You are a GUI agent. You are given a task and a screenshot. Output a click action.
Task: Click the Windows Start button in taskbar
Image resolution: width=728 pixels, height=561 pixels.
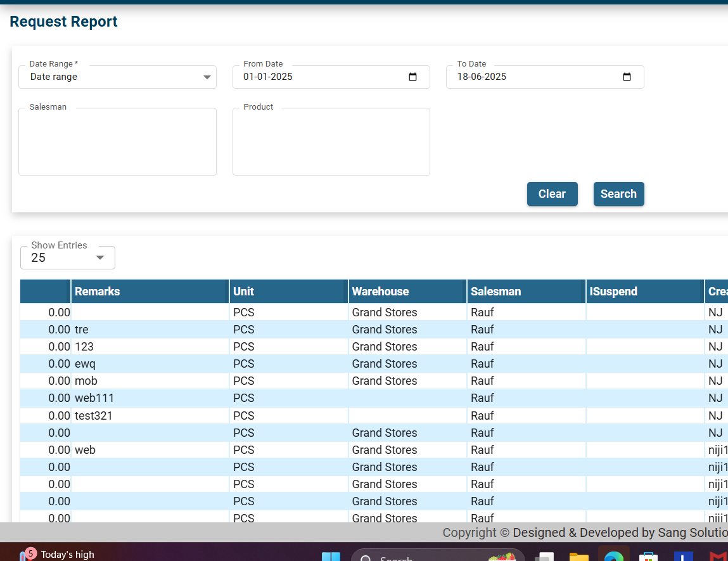tap(331, 557)
